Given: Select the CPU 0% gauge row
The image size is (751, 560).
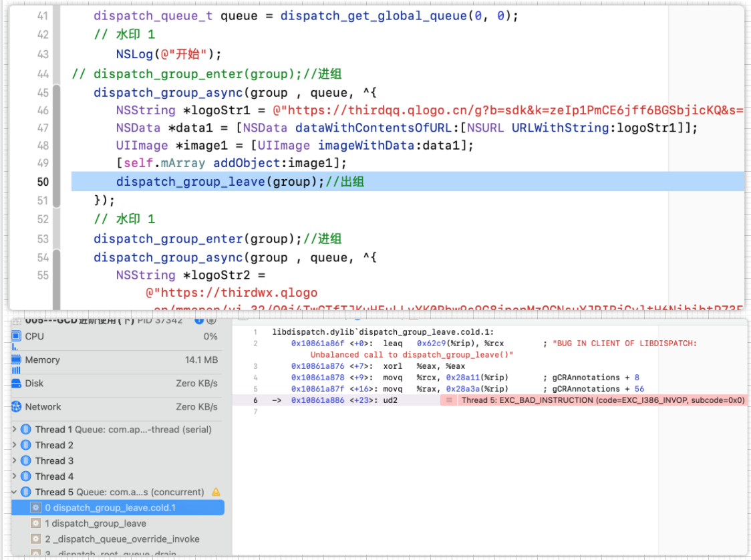Looking at the screenshot, I should [118, 336].
